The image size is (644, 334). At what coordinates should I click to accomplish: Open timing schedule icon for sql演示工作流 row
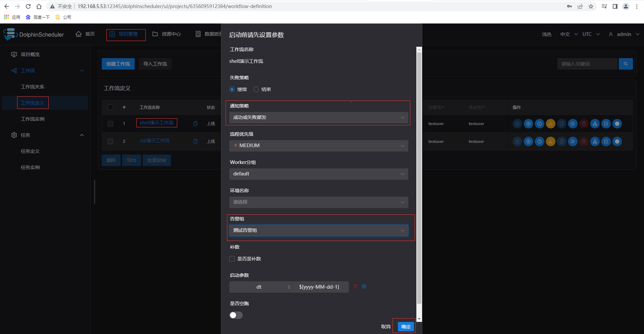(x=540, y=141)
